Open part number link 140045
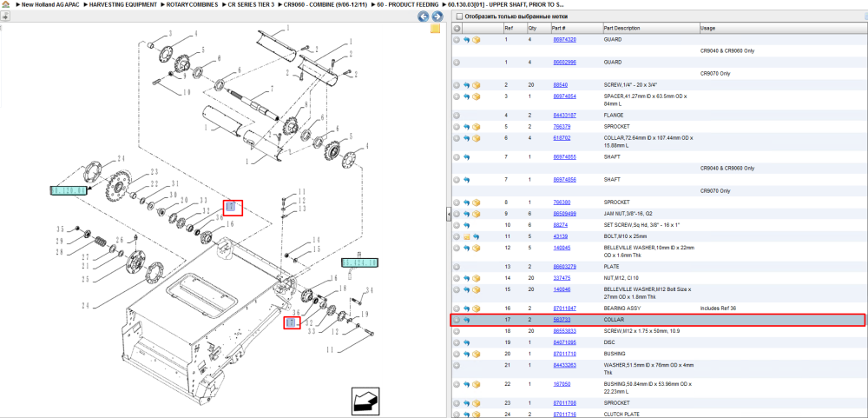This screenshot has height=418, width=868. click(x=562, y=248)
